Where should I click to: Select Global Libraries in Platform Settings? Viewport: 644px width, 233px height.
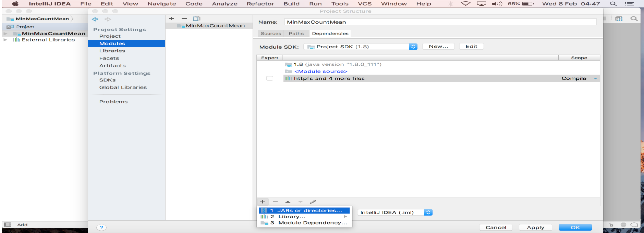tap(123, 88)
